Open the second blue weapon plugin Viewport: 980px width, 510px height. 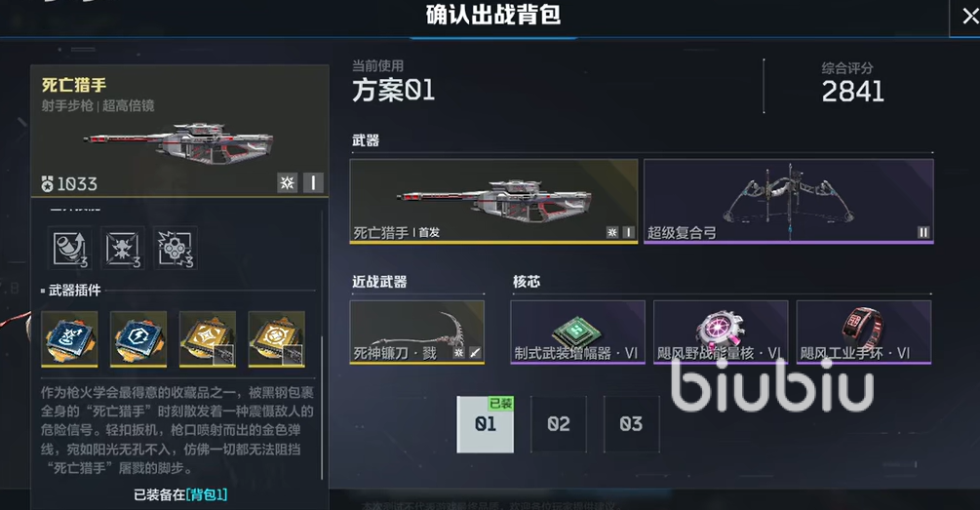pos(138,338)
